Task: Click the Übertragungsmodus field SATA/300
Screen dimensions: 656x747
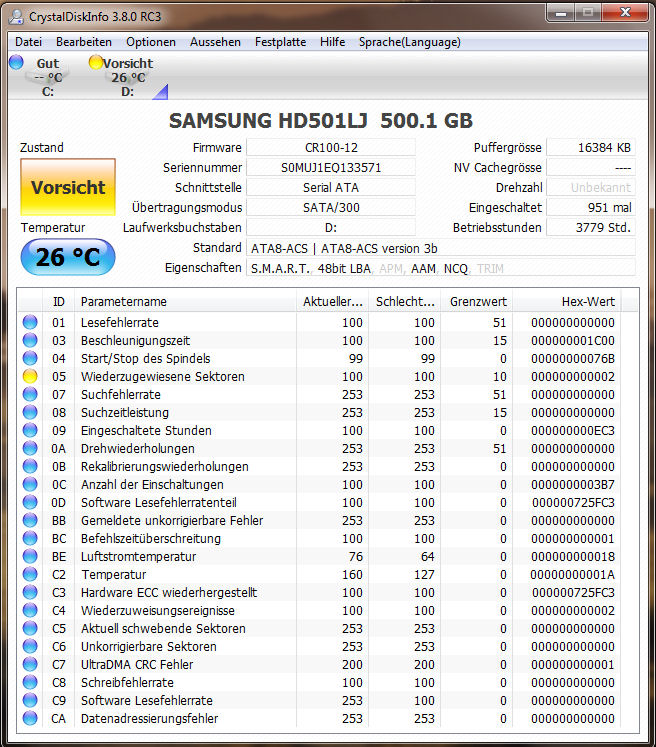Action: (331, 208)
